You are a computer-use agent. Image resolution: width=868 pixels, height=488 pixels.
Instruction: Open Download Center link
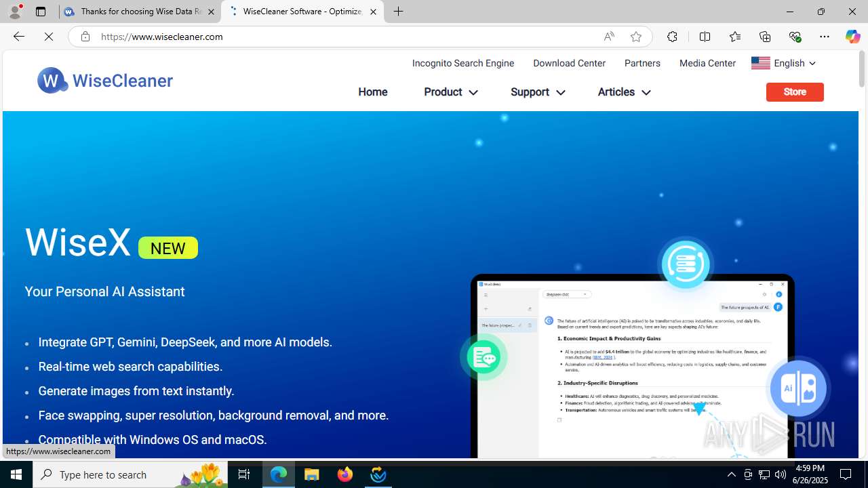pos(569,63)
